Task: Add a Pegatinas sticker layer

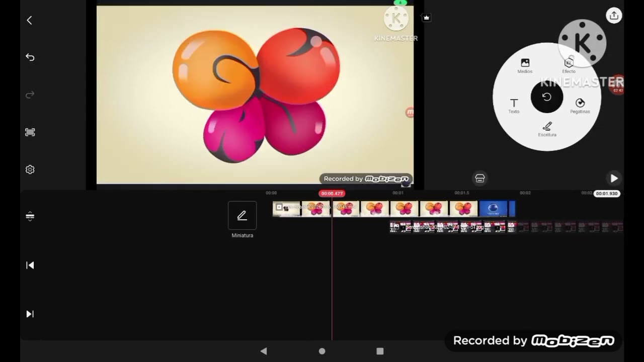Action: (580, 106)
